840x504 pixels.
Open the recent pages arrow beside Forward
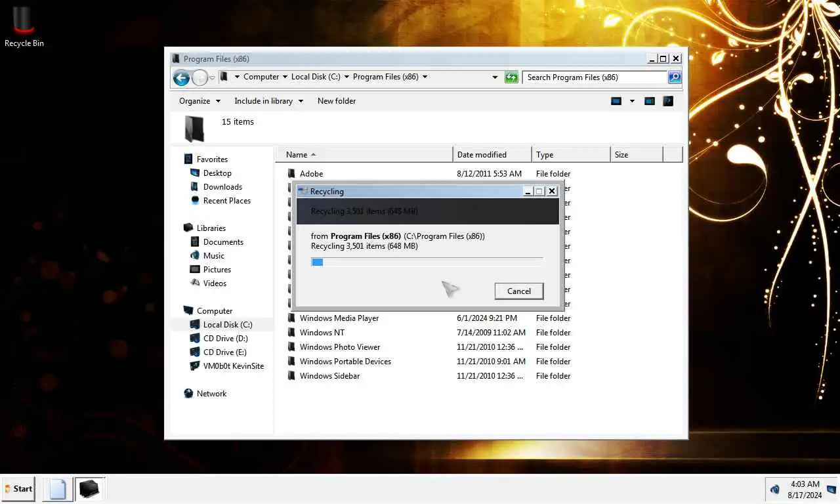point(212,78)
